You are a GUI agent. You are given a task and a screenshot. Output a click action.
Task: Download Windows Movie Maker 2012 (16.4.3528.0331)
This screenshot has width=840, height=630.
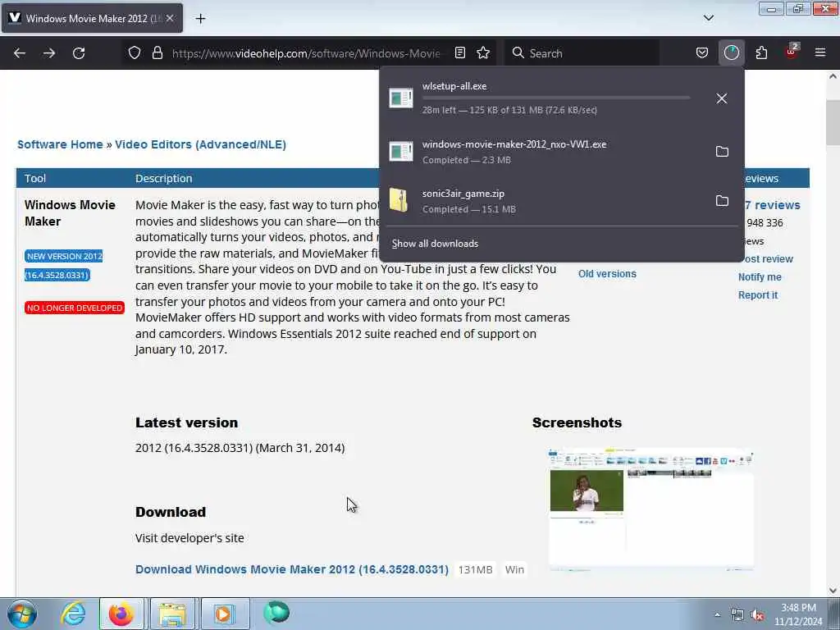click(x=292, y=569)
